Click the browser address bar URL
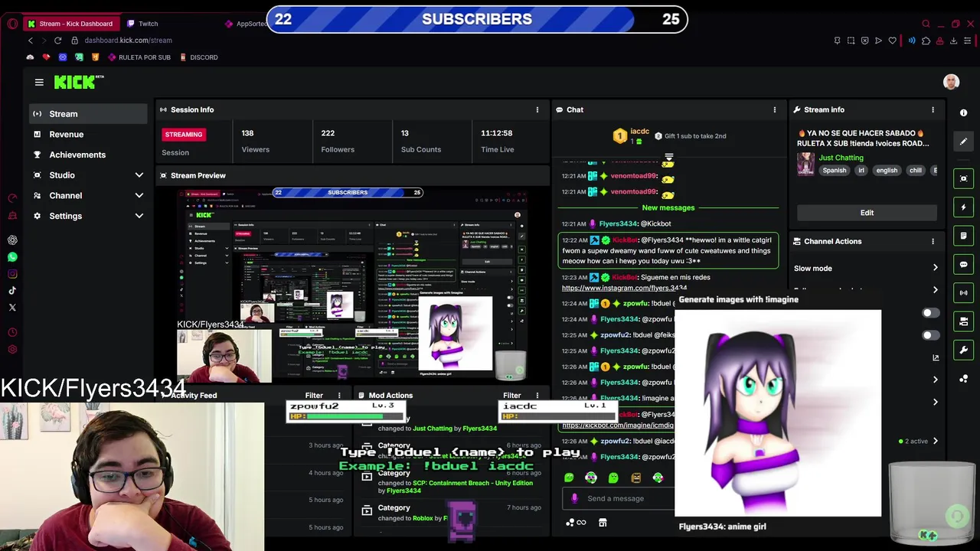The width and height of the screenshot is (980, 551). coord(128,40)
